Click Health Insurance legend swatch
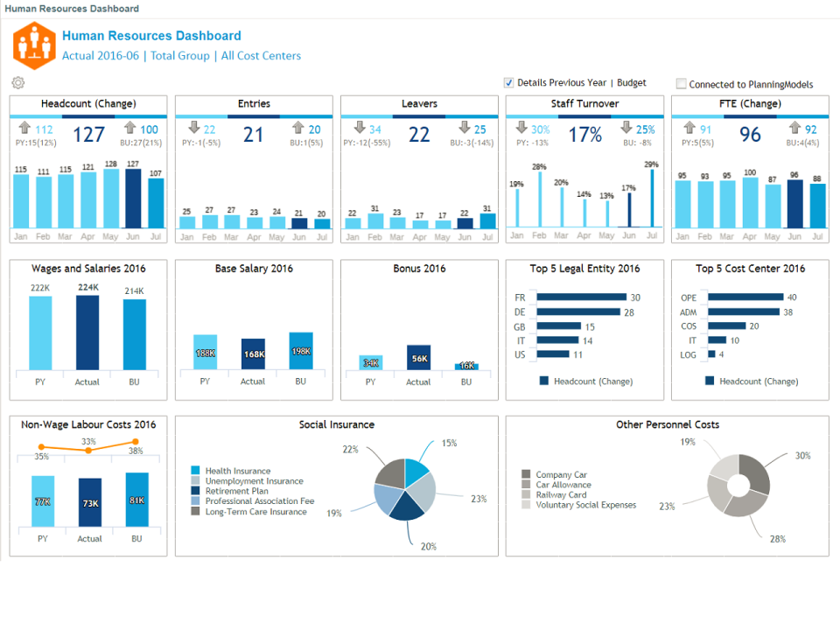This screenshot has height=630, width=840. point(195,471)
